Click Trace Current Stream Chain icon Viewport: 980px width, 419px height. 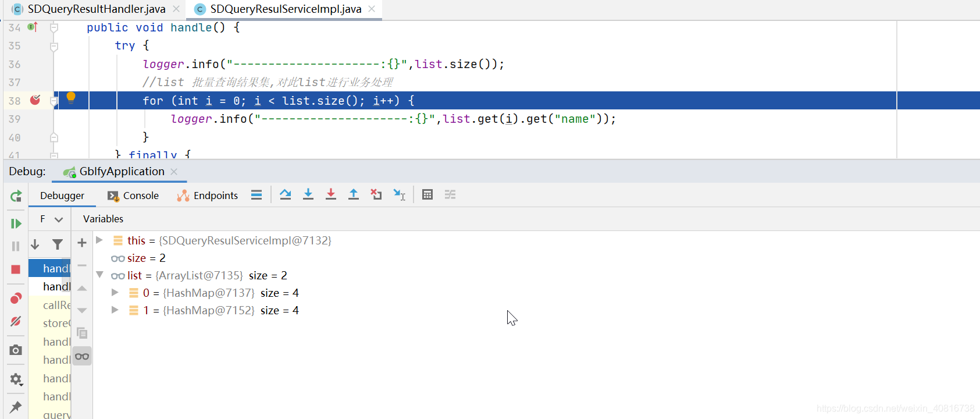450,195
